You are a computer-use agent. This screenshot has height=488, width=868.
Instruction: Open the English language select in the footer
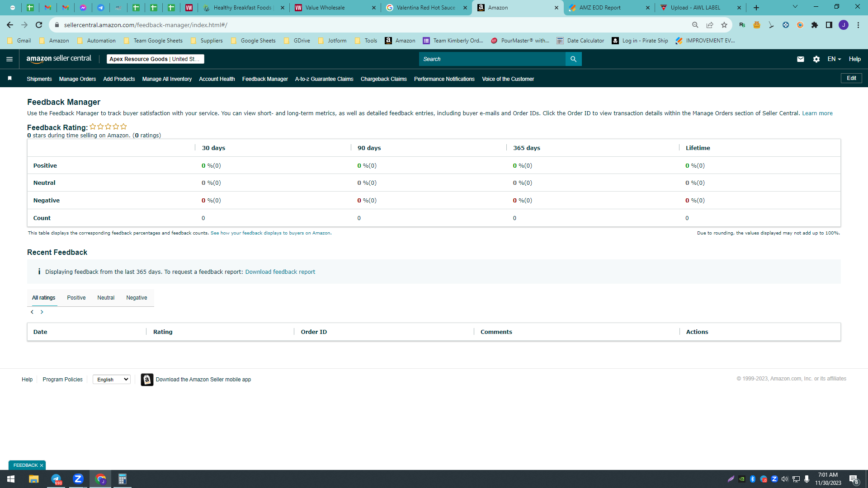click(112, 380)
